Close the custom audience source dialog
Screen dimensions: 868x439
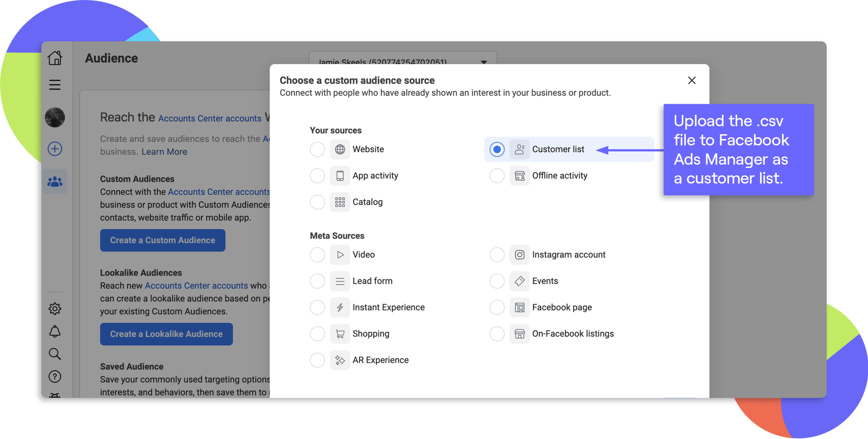pyautogui.click(x=691, y=81)
